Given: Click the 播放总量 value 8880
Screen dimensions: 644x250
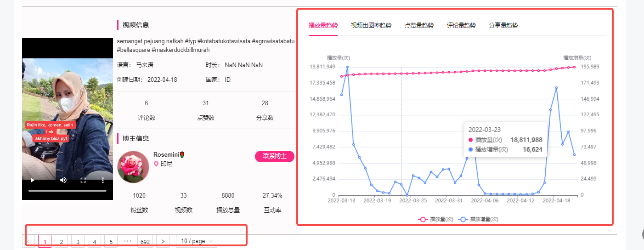Looking at the screenshot, I should (x=228, y=195).
